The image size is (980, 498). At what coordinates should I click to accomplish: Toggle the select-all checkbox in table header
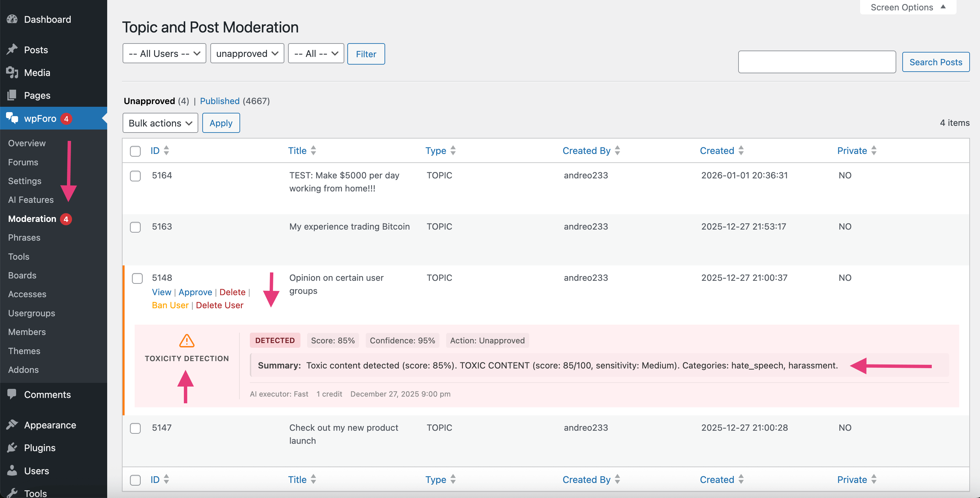tap(135, 151)
